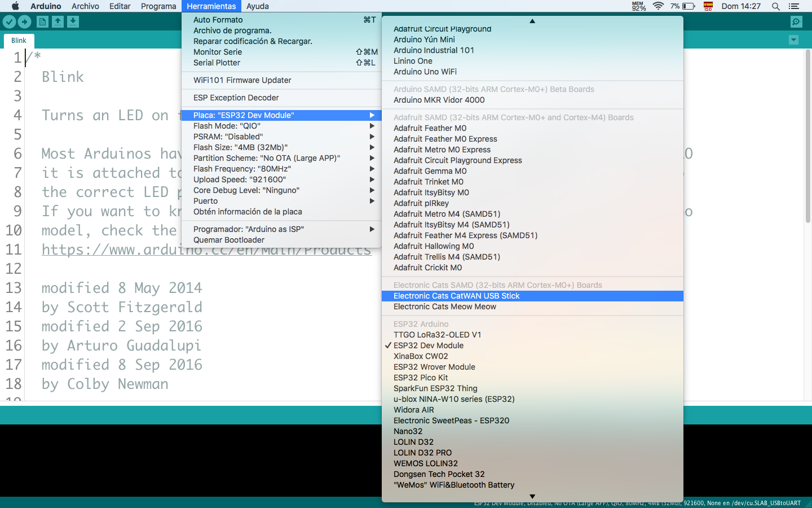Select ESP32 Wrover Module board
Screen dimensions: 812x508
(532, 367)
